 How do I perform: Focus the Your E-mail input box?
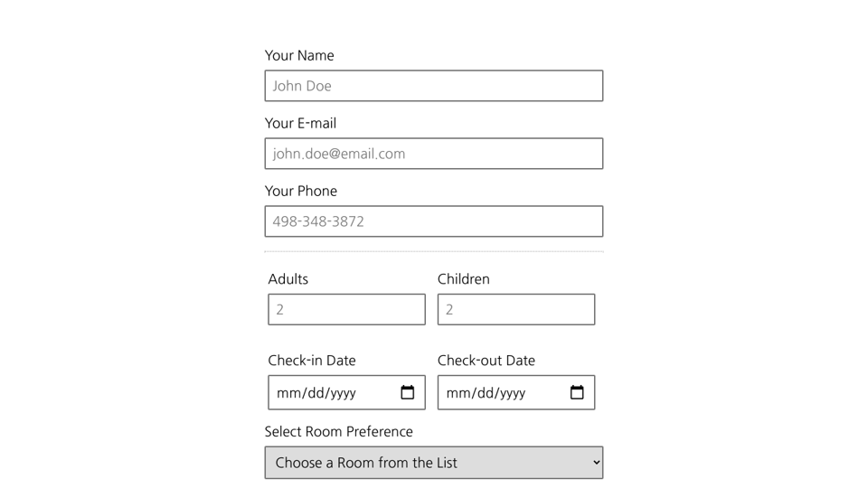click(x=433, y=154)
